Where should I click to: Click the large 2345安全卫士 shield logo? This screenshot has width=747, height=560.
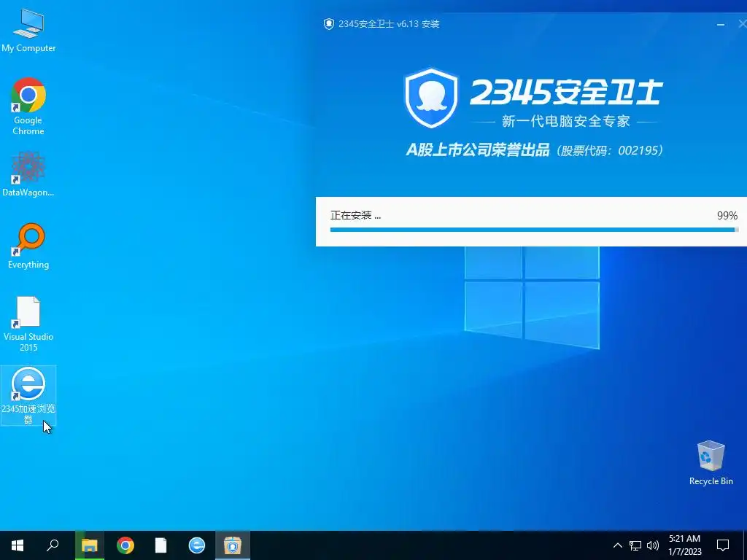431,98
